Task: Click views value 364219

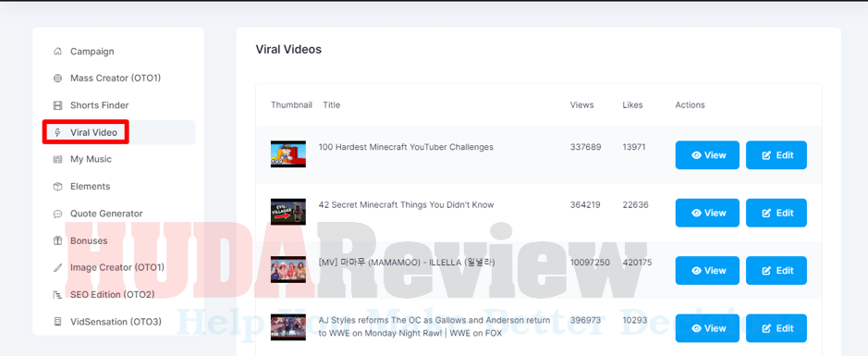Action: 586,205
